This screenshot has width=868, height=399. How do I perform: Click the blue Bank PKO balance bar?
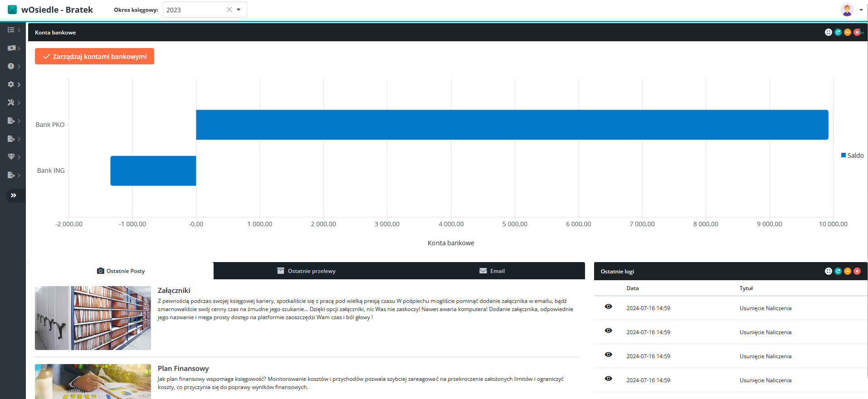[512, 125]
